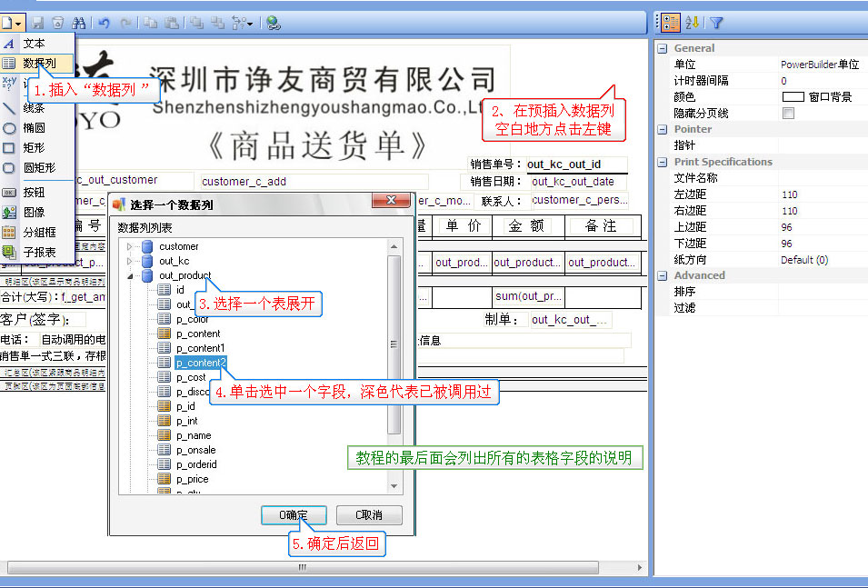Click the delete trash bin icon
868x588 pixels.
coord(57,22)
